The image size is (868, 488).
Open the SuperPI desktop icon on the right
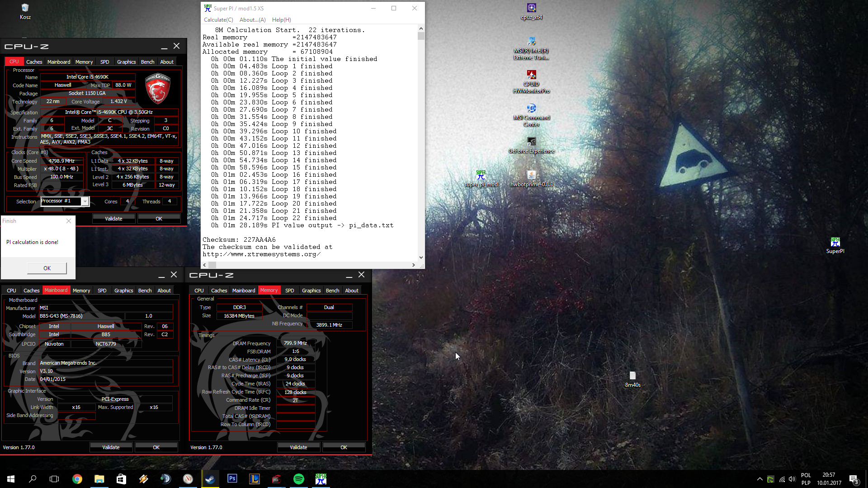(x=835, y=245)
